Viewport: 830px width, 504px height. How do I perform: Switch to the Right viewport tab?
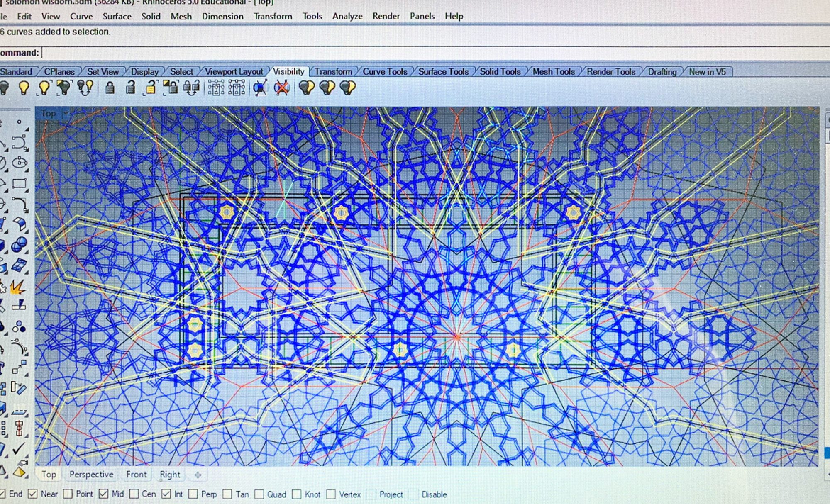pyautogui.click(x=170, y=474)
